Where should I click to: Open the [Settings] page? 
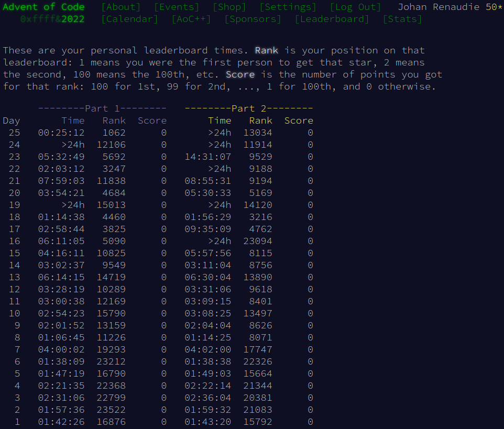pyautogui.click(x=288, y=7)
